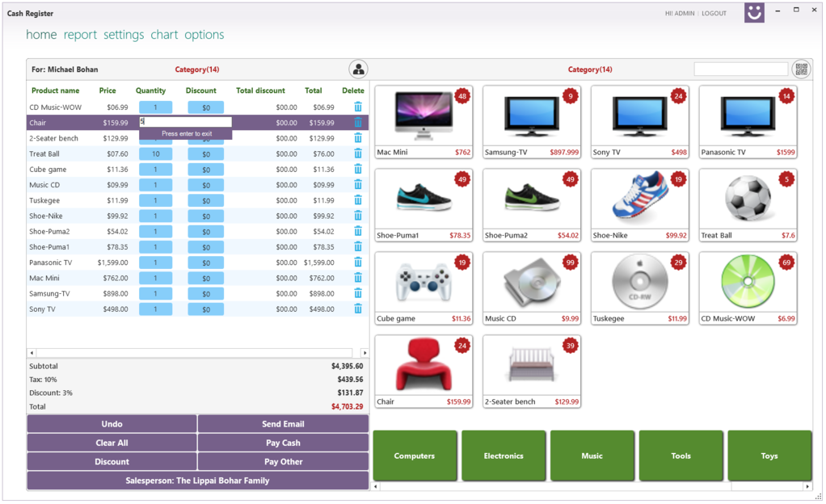Click the HI! ADMIN user link
The image size is (826, 504).
pyautogui.click(x=680, y=13)
